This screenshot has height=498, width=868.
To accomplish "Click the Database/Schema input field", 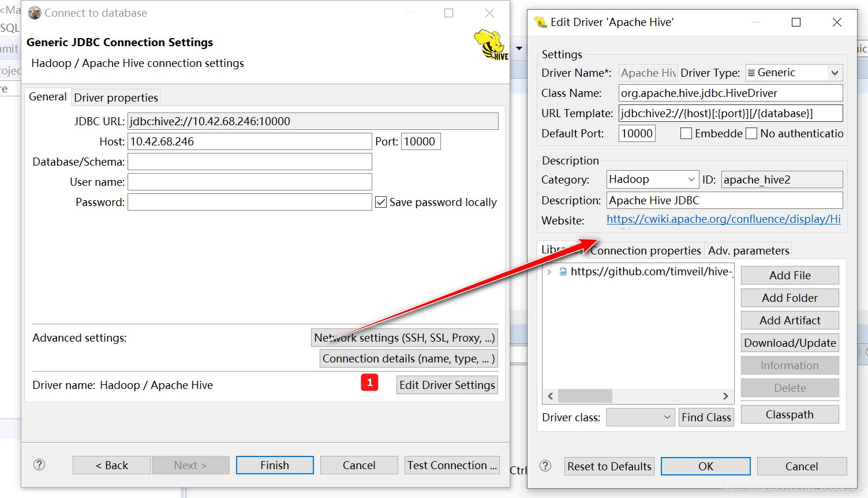I will 249,162.
